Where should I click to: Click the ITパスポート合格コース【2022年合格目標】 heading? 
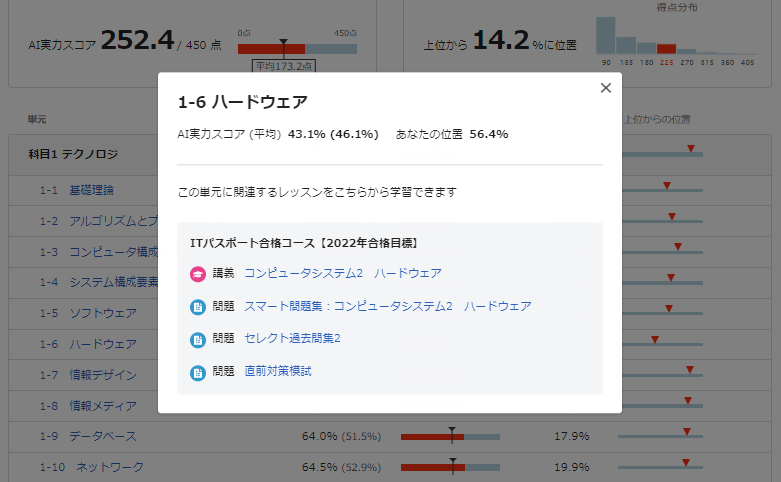click(x=303, y=243)
